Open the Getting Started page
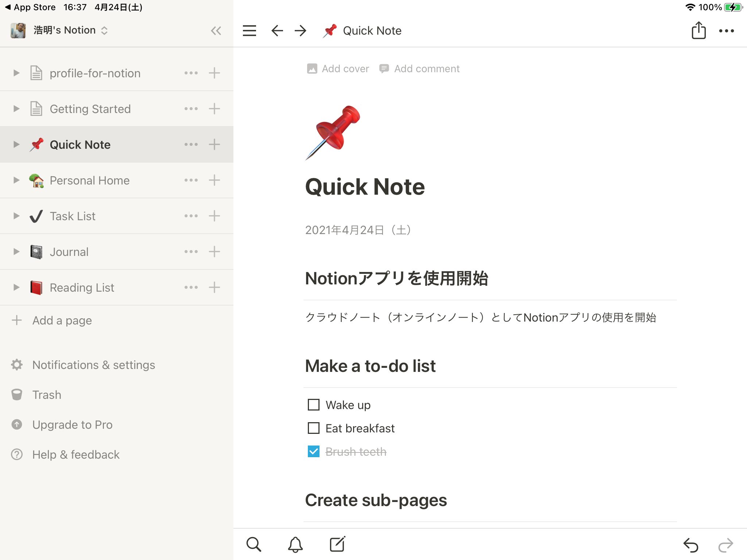Screen dimensions: 747x560 [90, 109]
